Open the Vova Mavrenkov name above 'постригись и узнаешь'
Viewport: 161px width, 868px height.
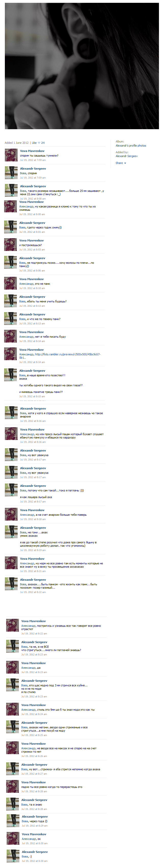(x=33, y=621)
